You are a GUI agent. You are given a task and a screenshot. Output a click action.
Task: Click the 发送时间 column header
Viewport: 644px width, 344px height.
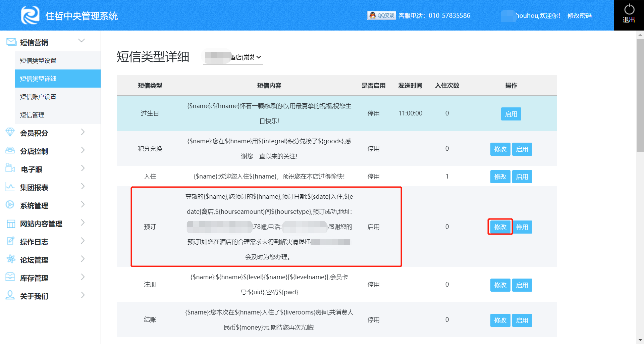410,86
